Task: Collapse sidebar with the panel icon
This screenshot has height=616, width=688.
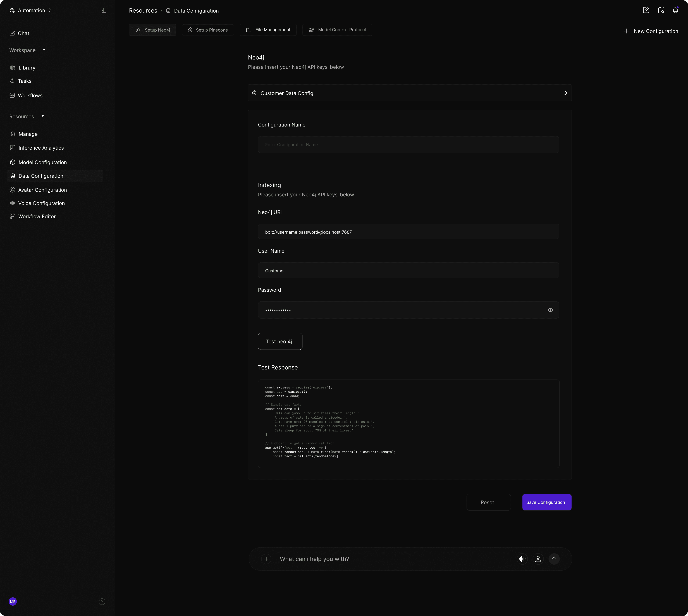Action: coord(104,10)
